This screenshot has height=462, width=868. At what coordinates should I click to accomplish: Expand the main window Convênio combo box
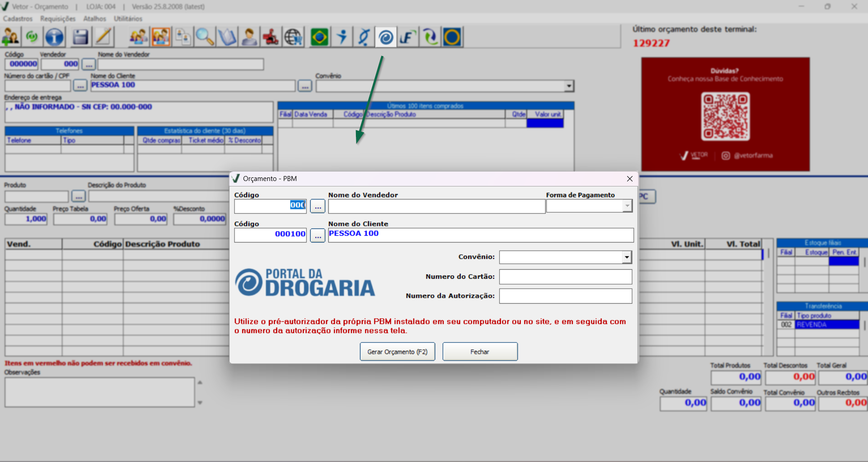pos(569,86)
